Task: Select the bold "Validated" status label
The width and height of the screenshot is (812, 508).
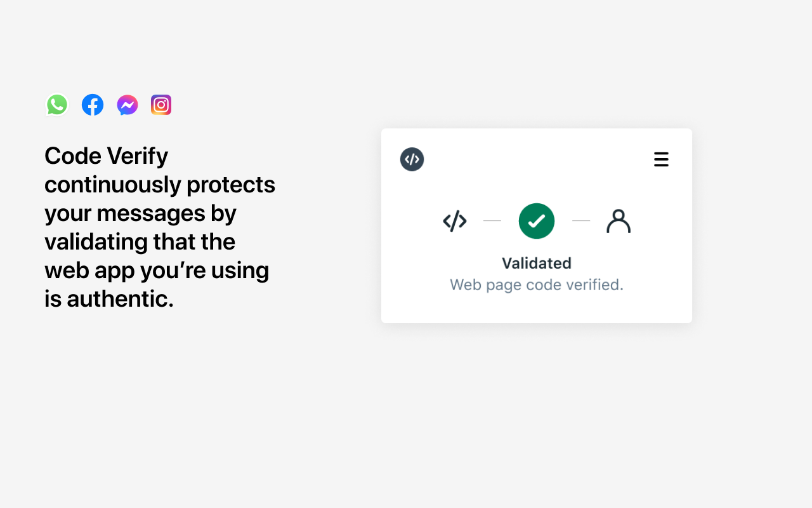Action: tap(537, 263)
